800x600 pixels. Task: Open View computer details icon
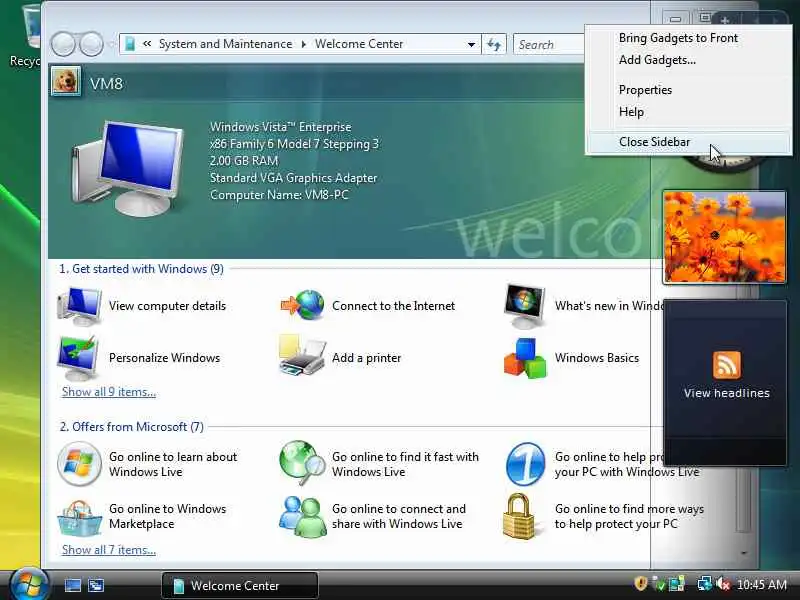pyautogui.click(x=79, y=306)
